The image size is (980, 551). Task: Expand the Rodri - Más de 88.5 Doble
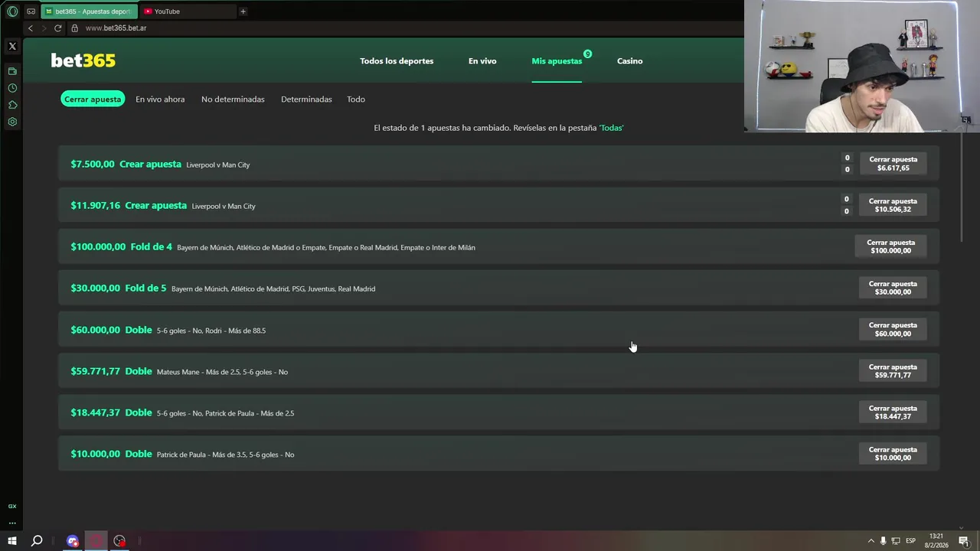tap(498, 330)
